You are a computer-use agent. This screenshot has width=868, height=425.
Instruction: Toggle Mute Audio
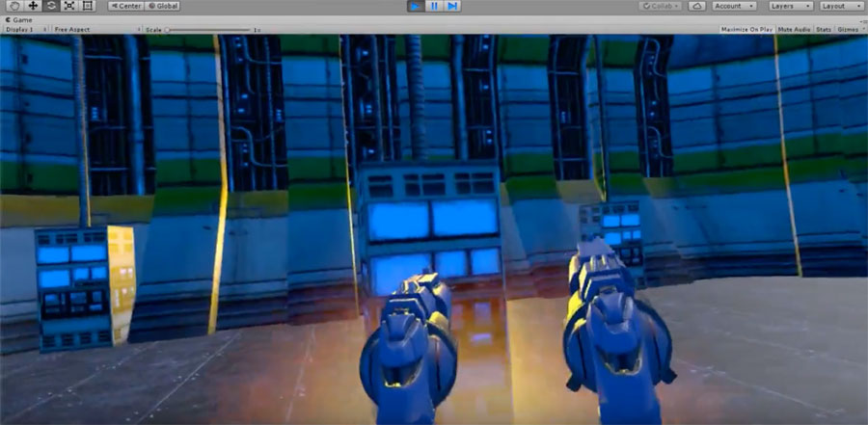tap(794, 29)
